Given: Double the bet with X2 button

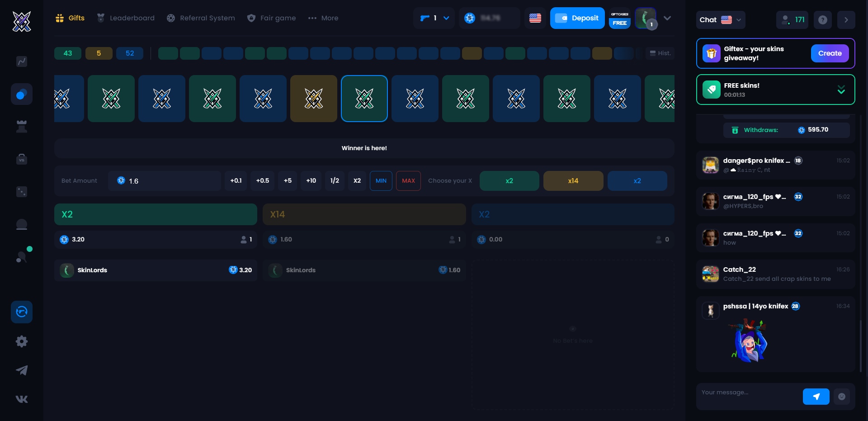Looking at the screenshot, I should tap(357, 181).
